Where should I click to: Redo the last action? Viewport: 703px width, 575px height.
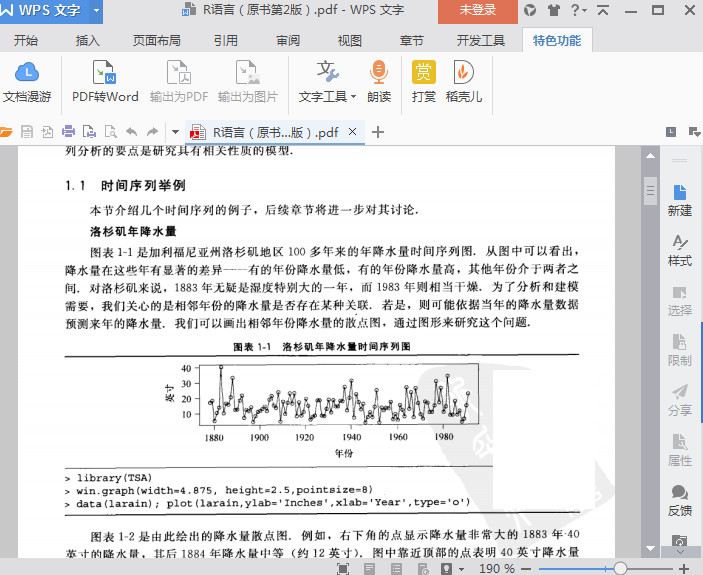pyautogui.click(x=152, y=132)
